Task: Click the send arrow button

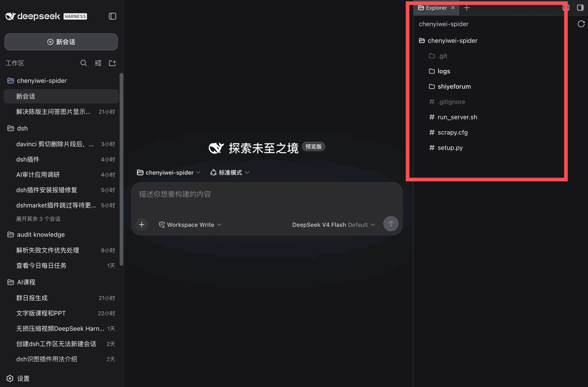Action: click(391, 224)
